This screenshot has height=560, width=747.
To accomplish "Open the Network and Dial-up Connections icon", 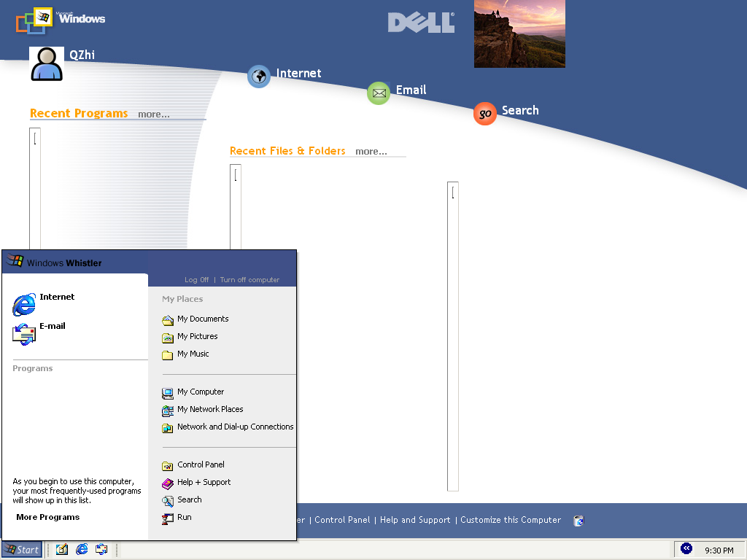I will tap(168, 428).
